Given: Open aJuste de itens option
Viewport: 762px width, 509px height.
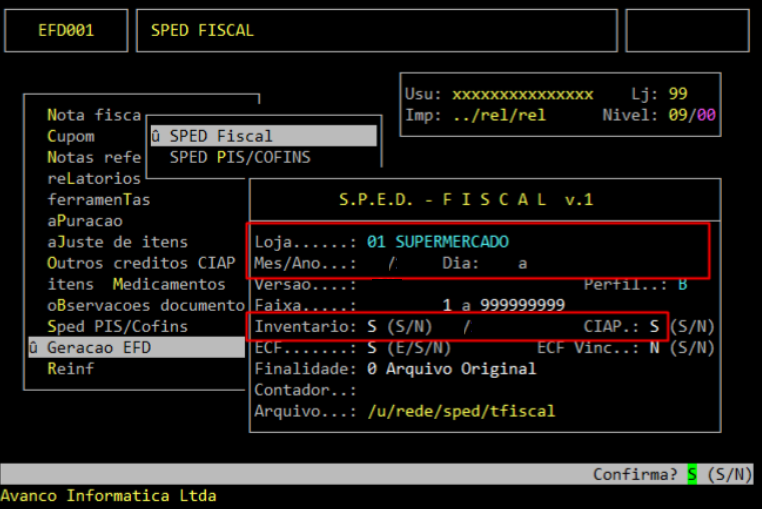Looking at the screenshot, I should tap(117, 242).
